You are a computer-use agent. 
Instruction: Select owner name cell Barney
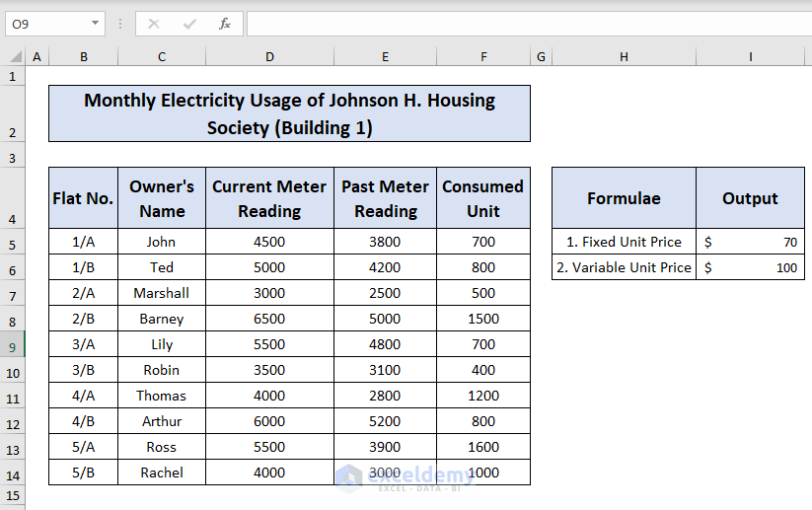162,319
